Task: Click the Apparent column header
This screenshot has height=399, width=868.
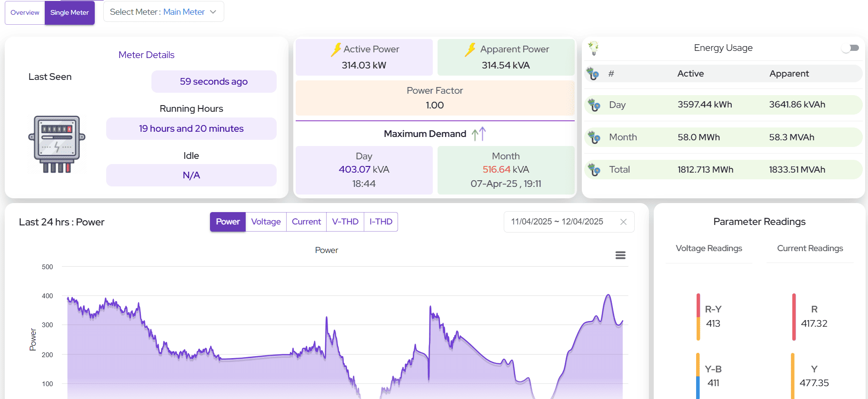Action: point(789,74)
